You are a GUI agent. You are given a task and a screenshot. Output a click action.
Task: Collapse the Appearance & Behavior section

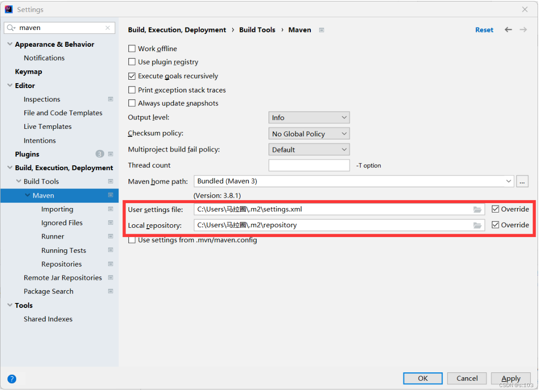10,44
